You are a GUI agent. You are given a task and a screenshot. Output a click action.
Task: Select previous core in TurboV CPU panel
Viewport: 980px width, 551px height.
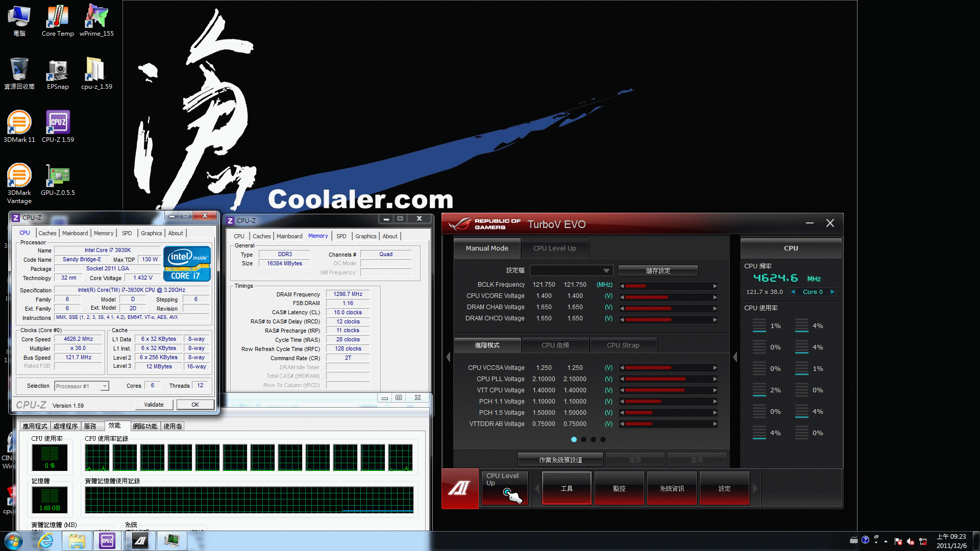(x=793, y=292)
